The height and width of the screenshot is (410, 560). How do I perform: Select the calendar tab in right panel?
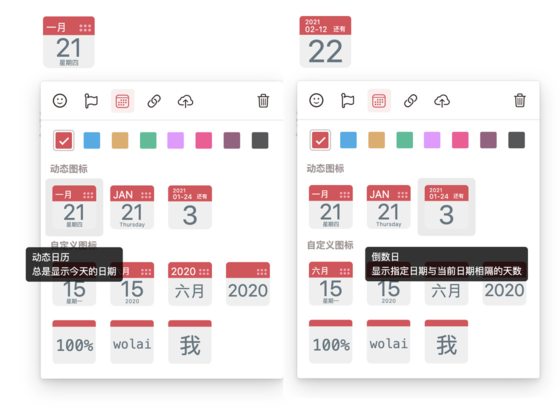[x=379, y=101]
